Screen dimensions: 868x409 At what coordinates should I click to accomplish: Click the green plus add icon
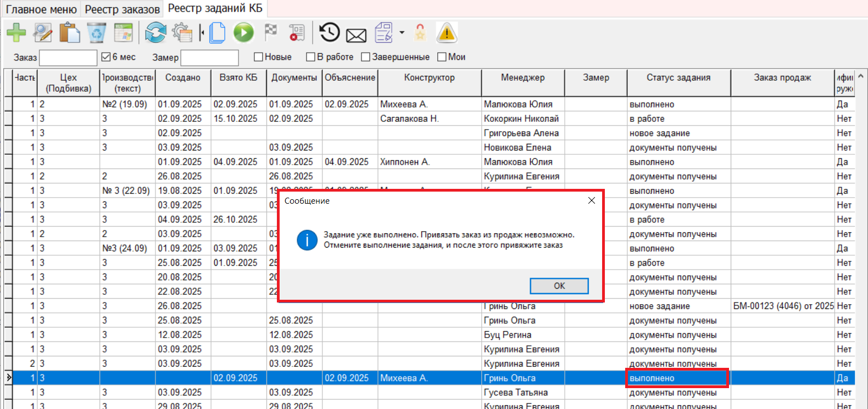tap(16, 33)
